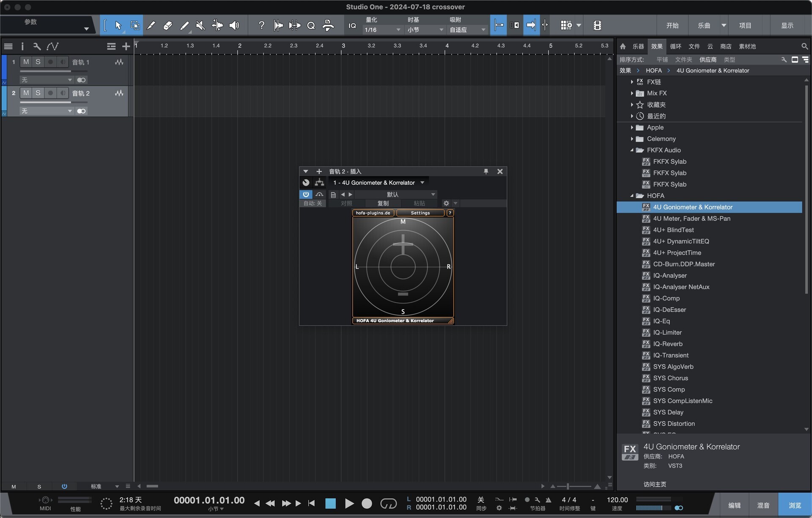This screenshot has width=812, height=518.
Task: Click 音轨 1 volume fader slider
Action: click(x=46, y=71)
